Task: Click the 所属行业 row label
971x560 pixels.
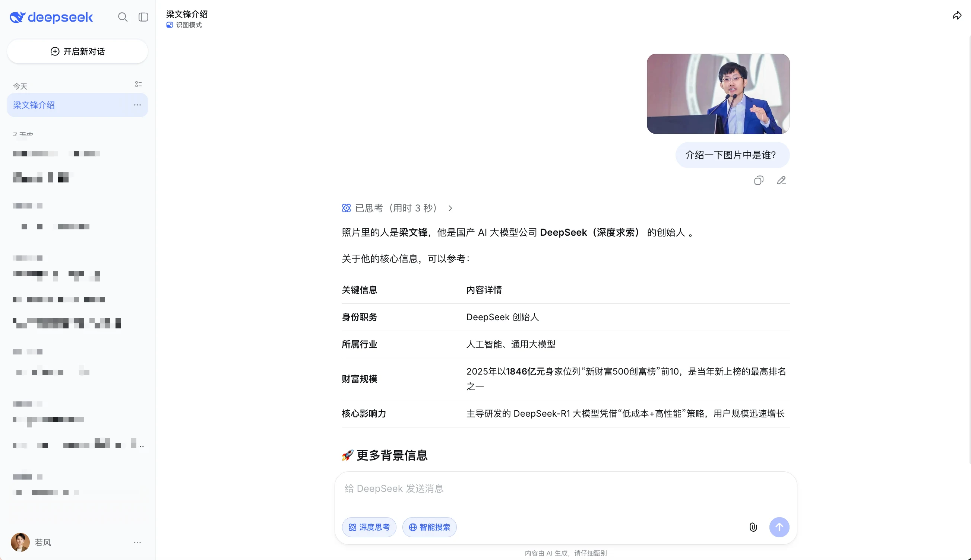Action: (360, 344)
